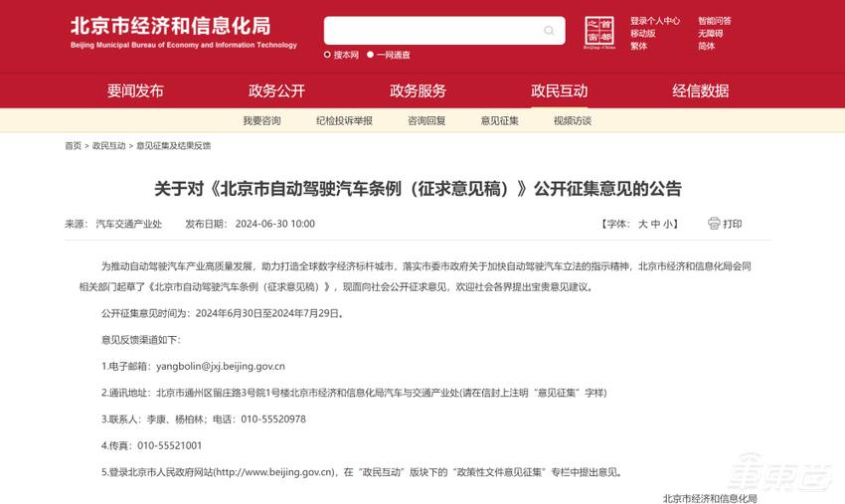Open 意见征集 in the sub-navigation

[499, 120]
